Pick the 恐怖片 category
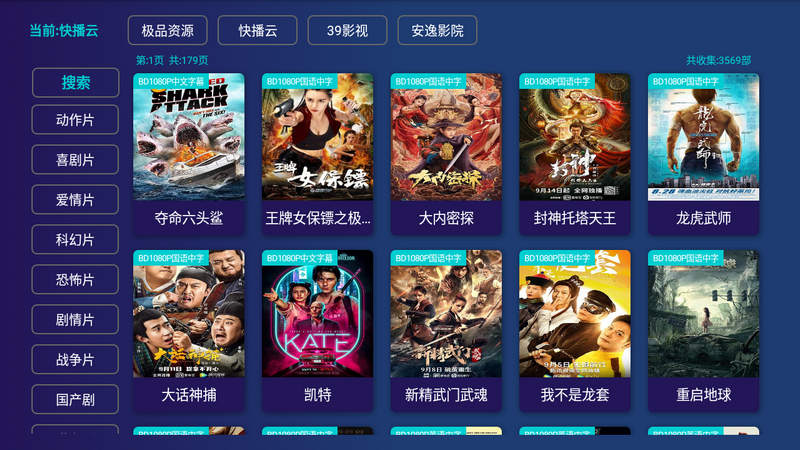800x450 pixels. coord(76,279)
